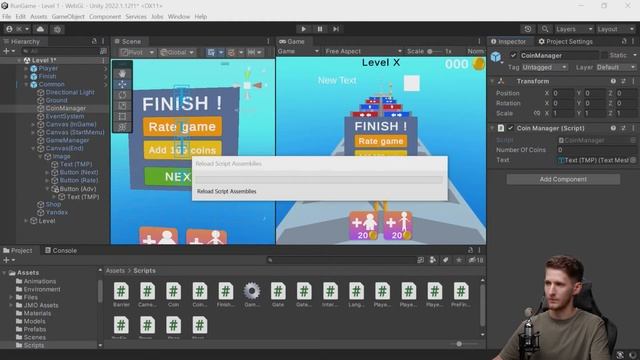Image resolution: width=640 pixels, height=360 pixels.
Task: Click the CoinManager cube icon in Inspector
Action: coord(496,57)
